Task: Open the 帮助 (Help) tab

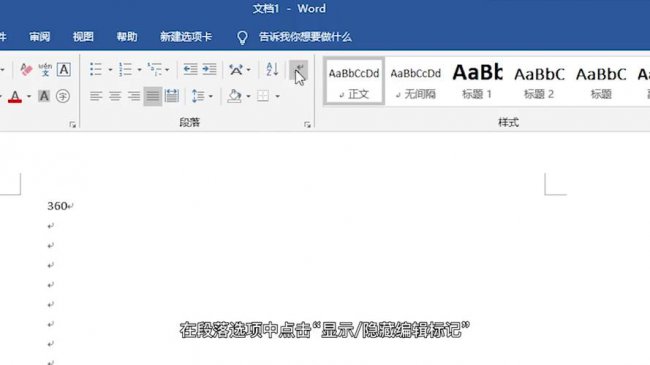Action: (127, 37)
